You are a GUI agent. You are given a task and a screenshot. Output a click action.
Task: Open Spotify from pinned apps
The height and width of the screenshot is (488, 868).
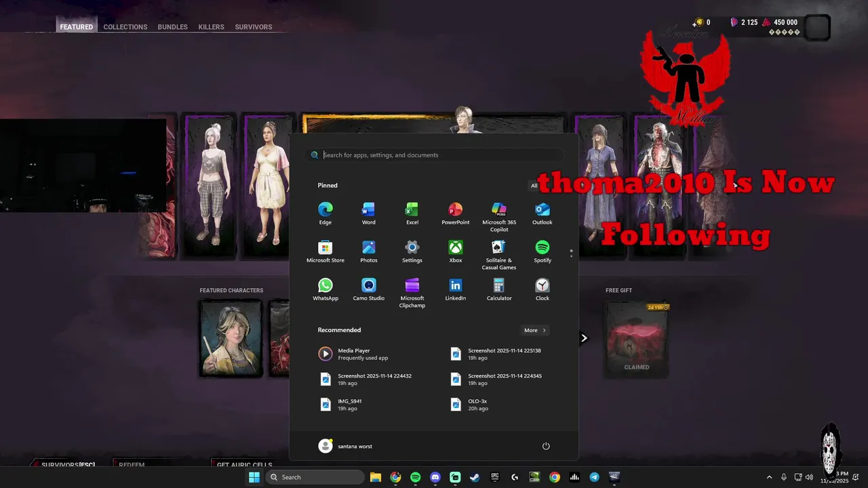(x=542, y=251)
